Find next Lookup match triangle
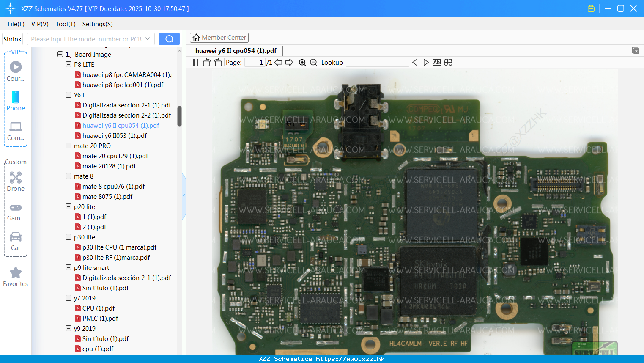 coord(426,63)
